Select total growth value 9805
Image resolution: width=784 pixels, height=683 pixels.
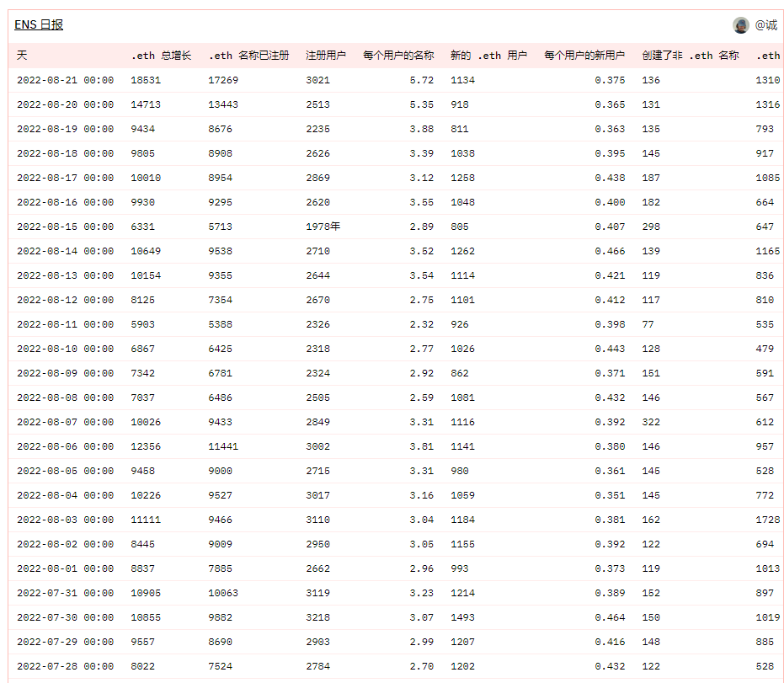coord(142,153)
